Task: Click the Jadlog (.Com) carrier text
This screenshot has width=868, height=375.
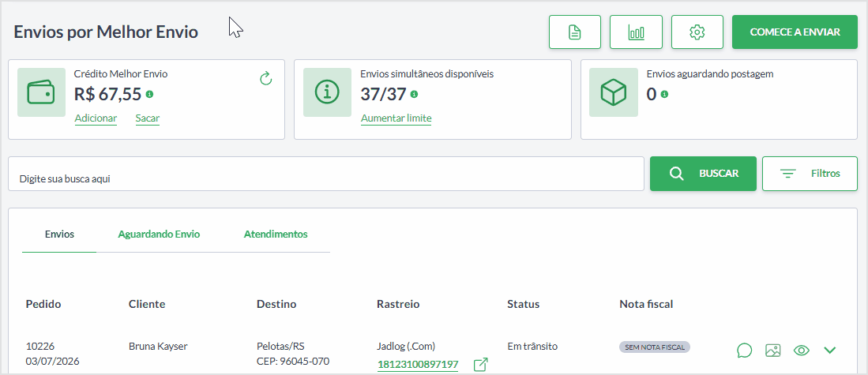Action: (x=406, y=347)
